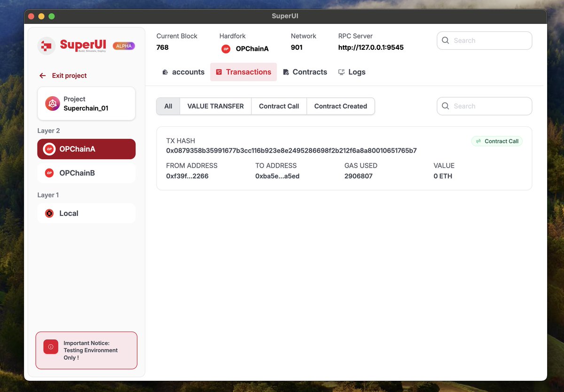Click RPC server http://127.0.0.1:9545
This screenshot has height=392, width=564.
[x=371, y=47]
